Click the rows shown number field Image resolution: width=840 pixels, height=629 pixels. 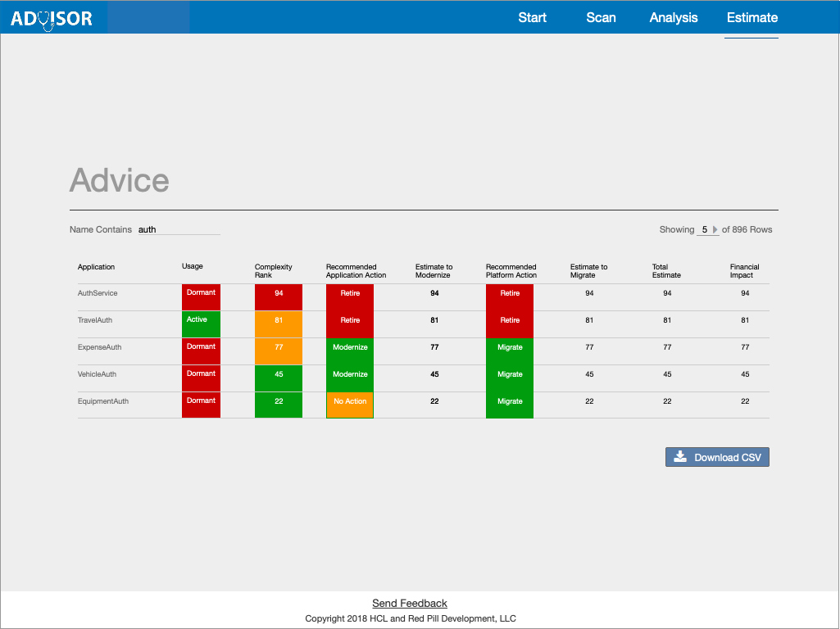tap(704, 230)
